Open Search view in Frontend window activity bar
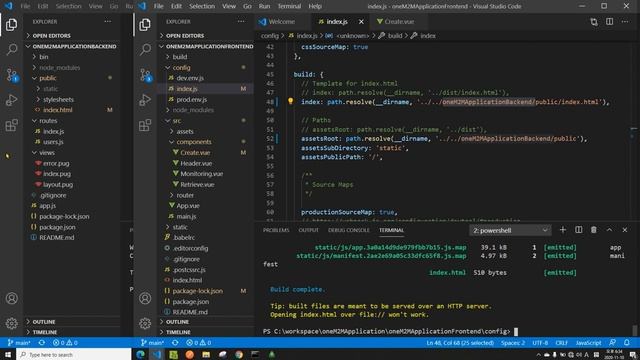Viewport: 640px width, 360px height. click(145, 50)
